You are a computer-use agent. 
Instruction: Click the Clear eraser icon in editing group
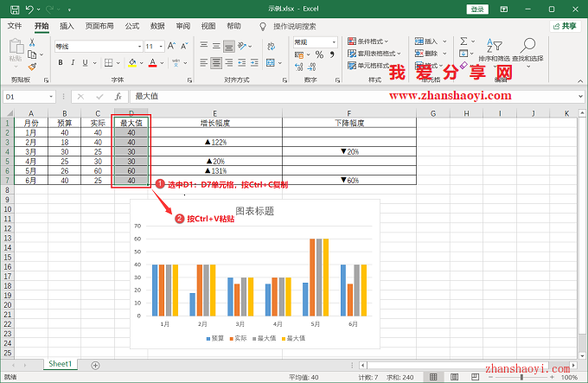(463, 65)
